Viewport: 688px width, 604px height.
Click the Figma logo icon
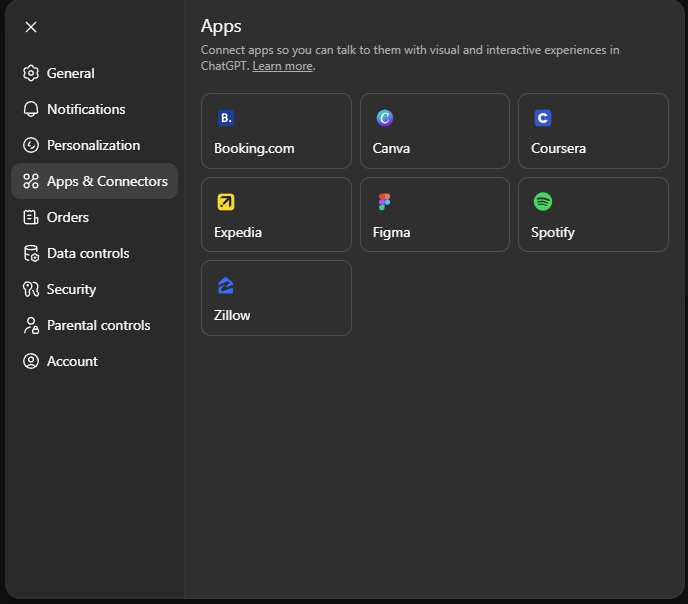point(385,202)
